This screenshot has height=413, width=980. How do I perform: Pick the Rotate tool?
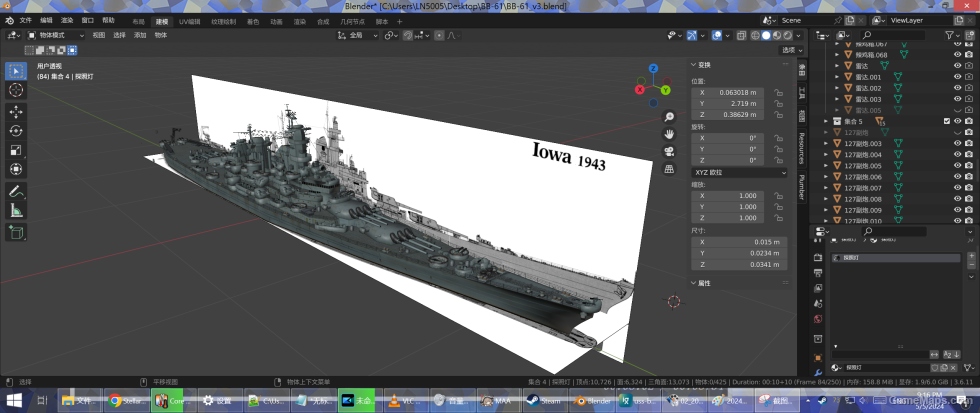pos(16,131)
